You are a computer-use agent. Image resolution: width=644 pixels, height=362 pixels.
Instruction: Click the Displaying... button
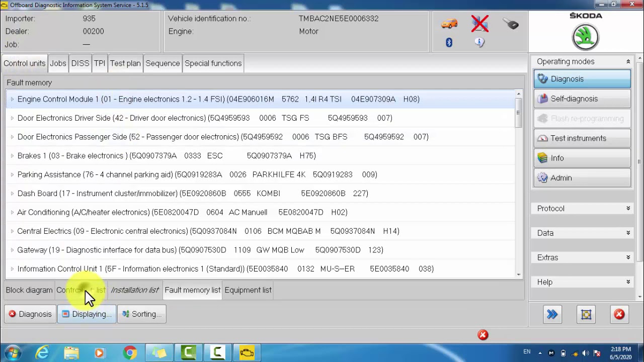87,314
